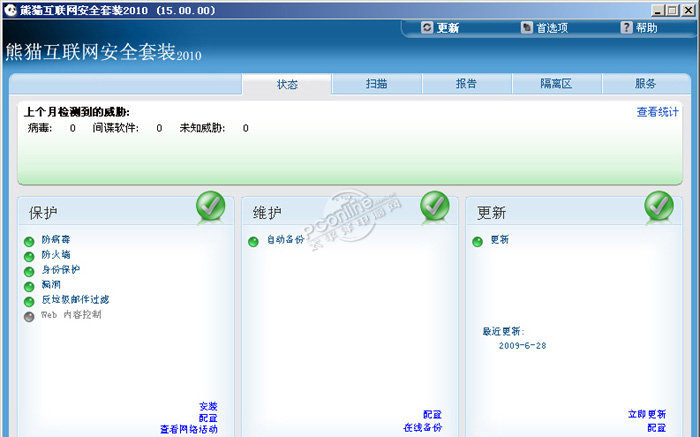Open the 漏洞 link
The width and height of the screenshot is (700, 437).
[x=51, y=284]
